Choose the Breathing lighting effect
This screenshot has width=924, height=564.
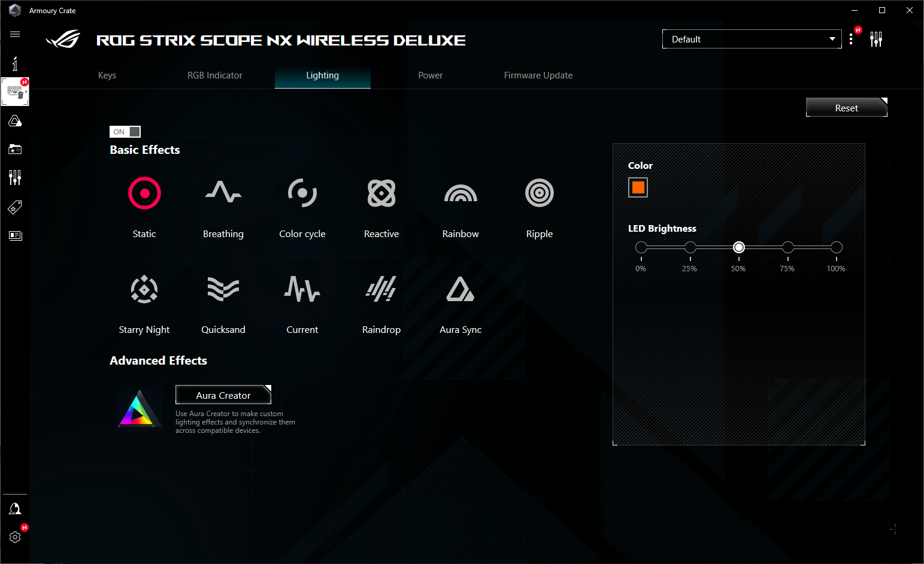click(223, 192)
